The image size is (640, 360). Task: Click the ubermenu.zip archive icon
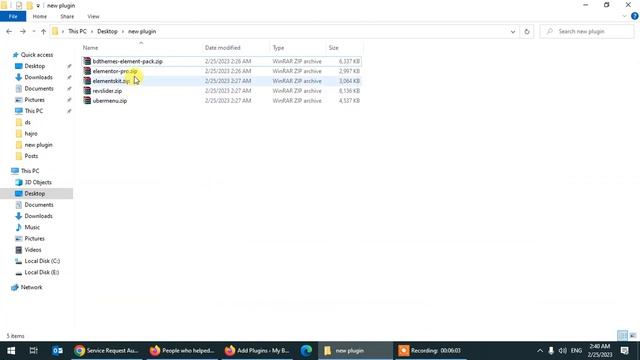(87, 100)
